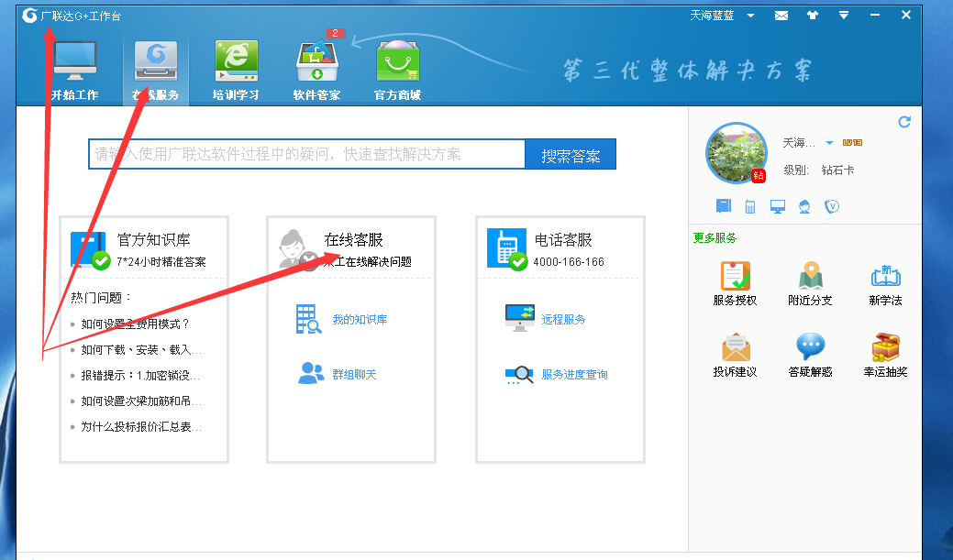Expand the dropdown beside 天海… username
This screenshot has height=560, width=953.
[829, 143]
